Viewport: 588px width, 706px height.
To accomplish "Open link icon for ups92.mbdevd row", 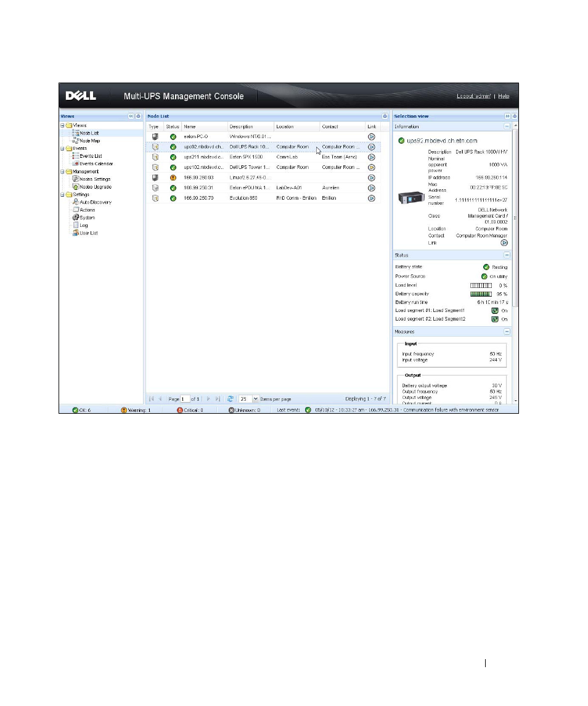I will 372,147.
